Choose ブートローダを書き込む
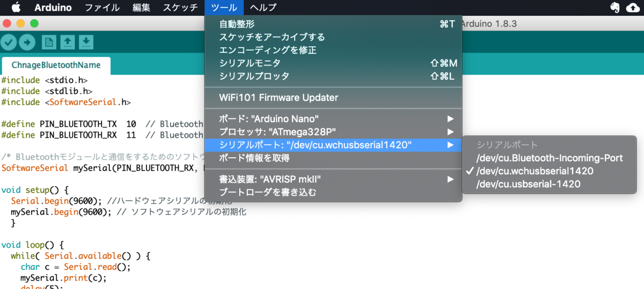The width and height of the screenshot is (644, 289). [333, 192]
